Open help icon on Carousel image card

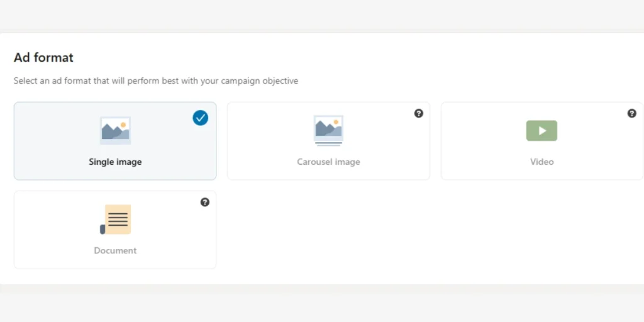418,113
